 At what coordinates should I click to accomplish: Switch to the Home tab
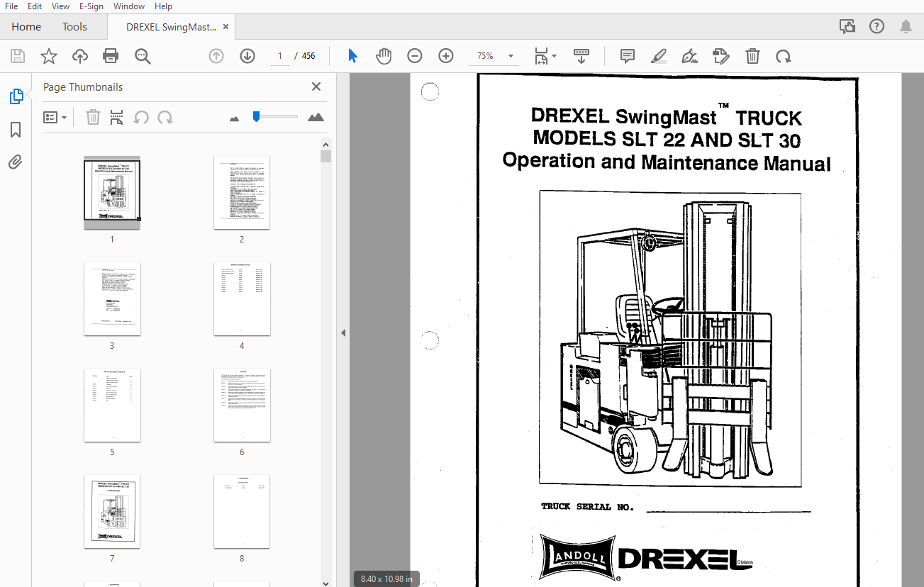[x=26, y=27]
